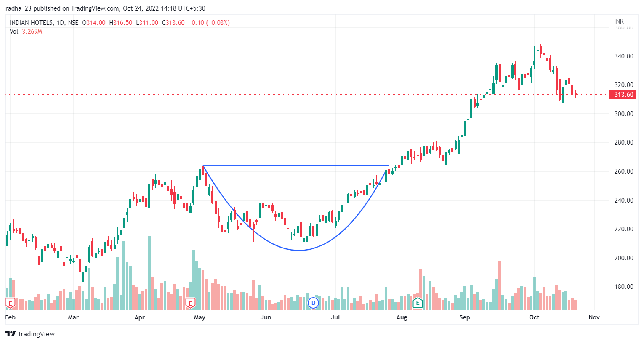Click the Apr label on time axis

point(140,317)
